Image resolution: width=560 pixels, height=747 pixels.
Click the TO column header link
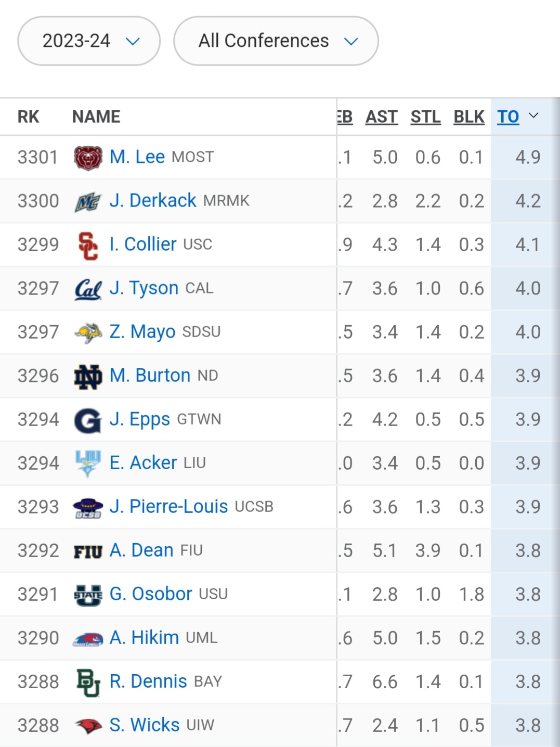click(507, 117)
